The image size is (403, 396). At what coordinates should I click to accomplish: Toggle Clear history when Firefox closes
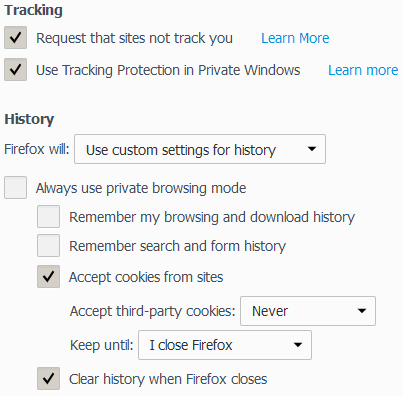click(x=48, y=379)
